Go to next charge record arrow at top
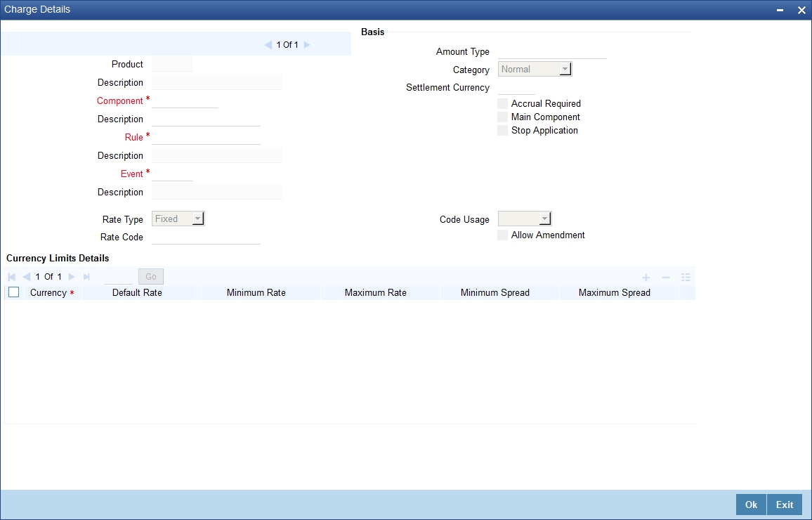This screenshot has height=520, width=812. tap(307, 45)
